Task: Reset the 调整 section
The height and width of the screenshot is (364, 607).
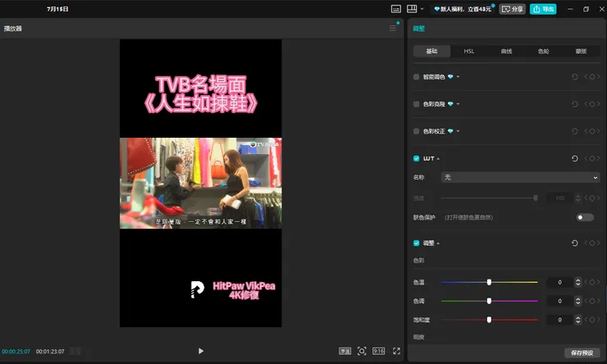Action: tap(575, 243)
